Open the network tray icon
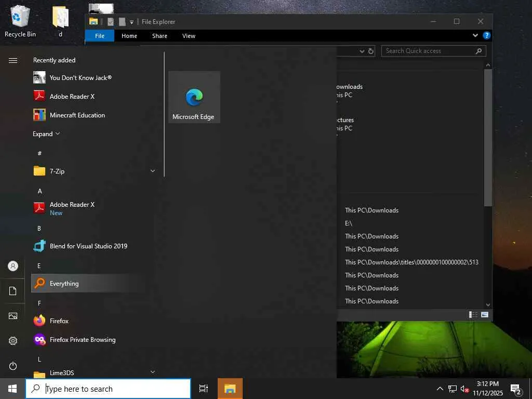The image size is (532, 399). coord(453,389)
